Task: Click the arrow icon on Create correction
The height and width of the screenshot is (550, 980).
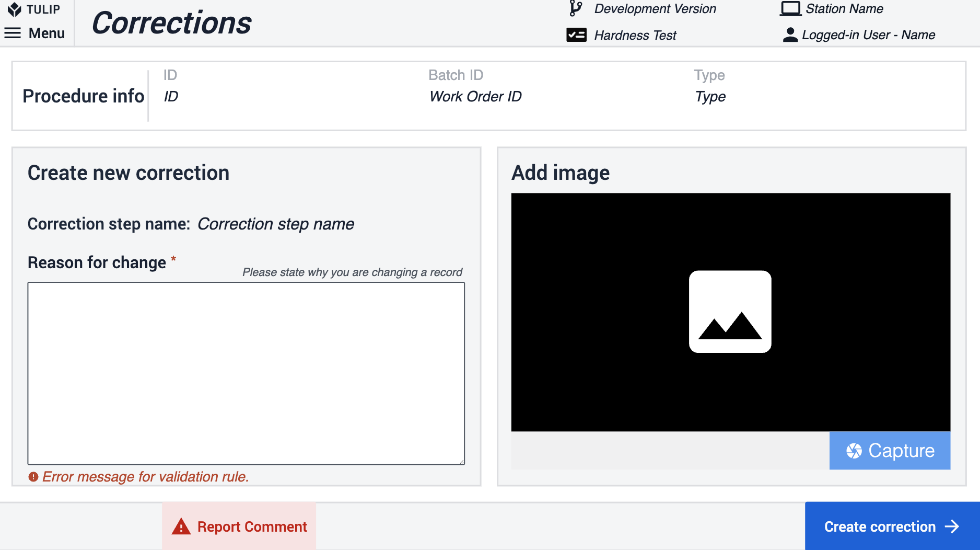Action: [952, 526]
